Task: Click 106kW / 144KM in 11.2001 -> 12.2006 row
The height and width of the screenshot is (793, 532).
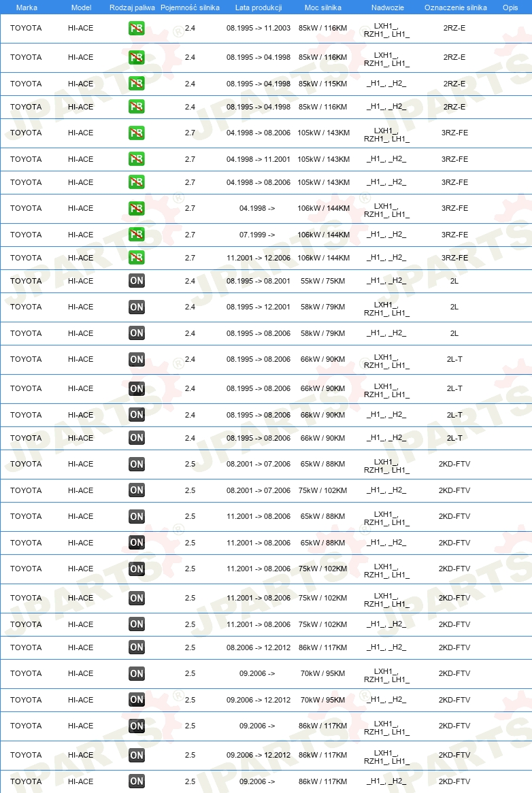Action: click(324, 258)
